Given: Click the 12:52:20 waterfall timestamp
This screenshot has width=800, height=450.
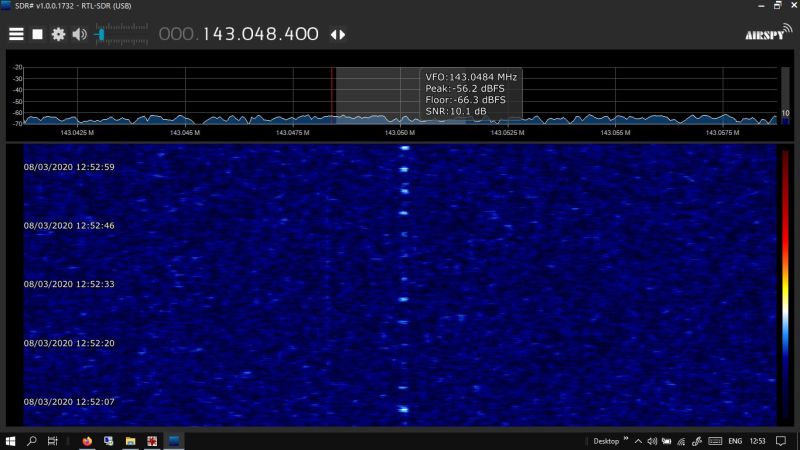Looking at the screenshot, I should click(69, 343).
